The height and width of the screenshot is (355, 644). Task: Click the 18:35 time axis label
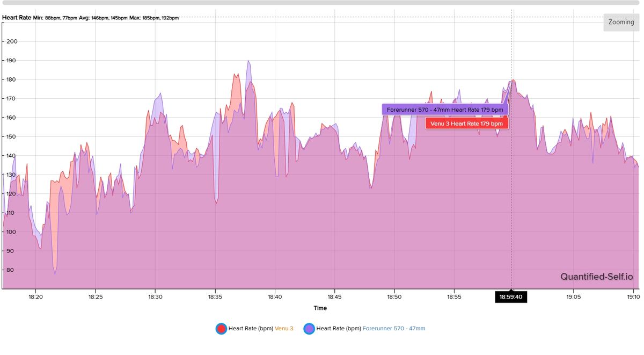coord(215,296)
